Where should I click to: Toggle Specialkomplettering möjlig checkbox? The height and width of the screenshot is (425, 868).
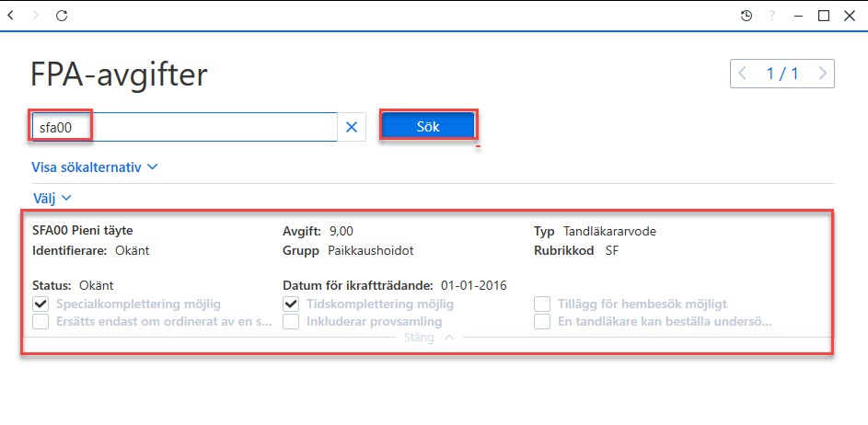point(41,304)
